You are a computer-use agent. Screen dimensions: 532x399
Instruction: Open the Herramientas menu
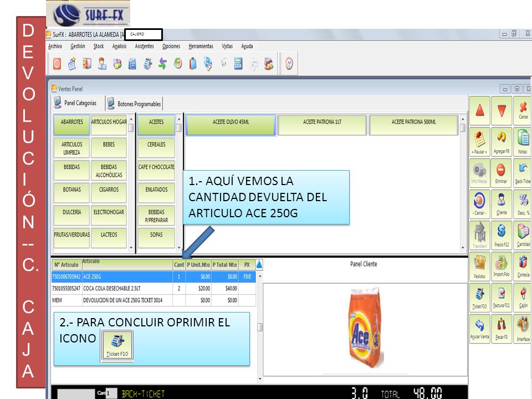pyautogui.click(x=201, y=46)
